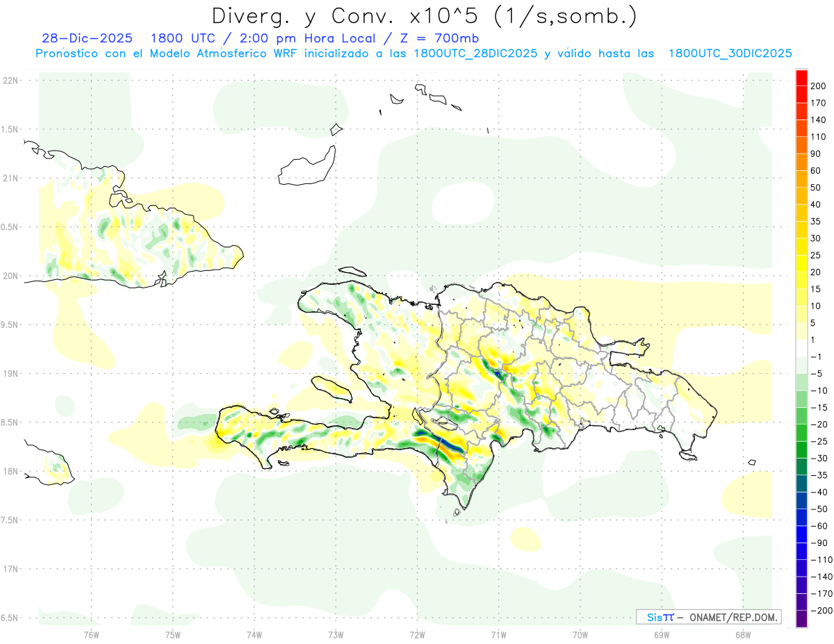Image resolution: width=834 pixels, height=644 pixels.
Task: Click the '72W' longitude label
Action: (x=417, y=635)
